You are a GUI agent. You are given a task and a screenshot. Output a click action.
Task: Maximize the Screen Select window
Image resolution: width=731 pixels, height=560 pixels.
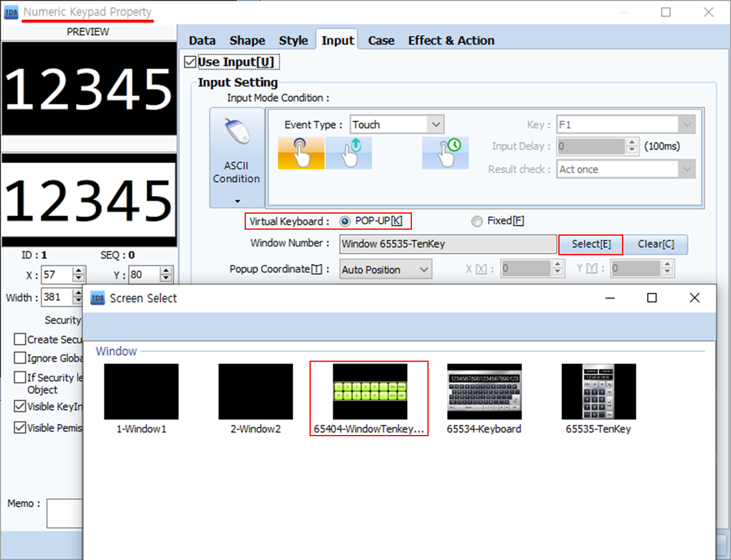pyautogui.click(x=652, y=298)
